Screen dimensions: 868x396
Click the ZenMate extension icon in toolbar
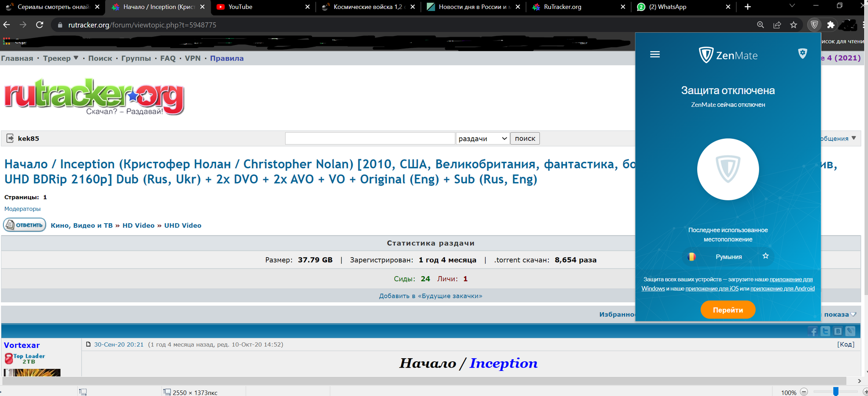tap(814, 25)
